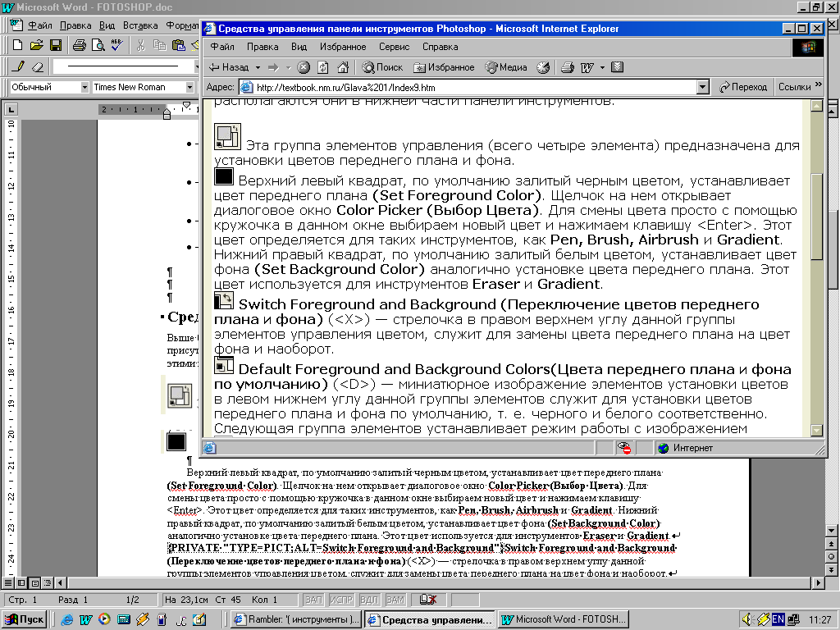Switch to Print layout view in Word
Viewport: 840px width, 630px height.
[34, 582]
